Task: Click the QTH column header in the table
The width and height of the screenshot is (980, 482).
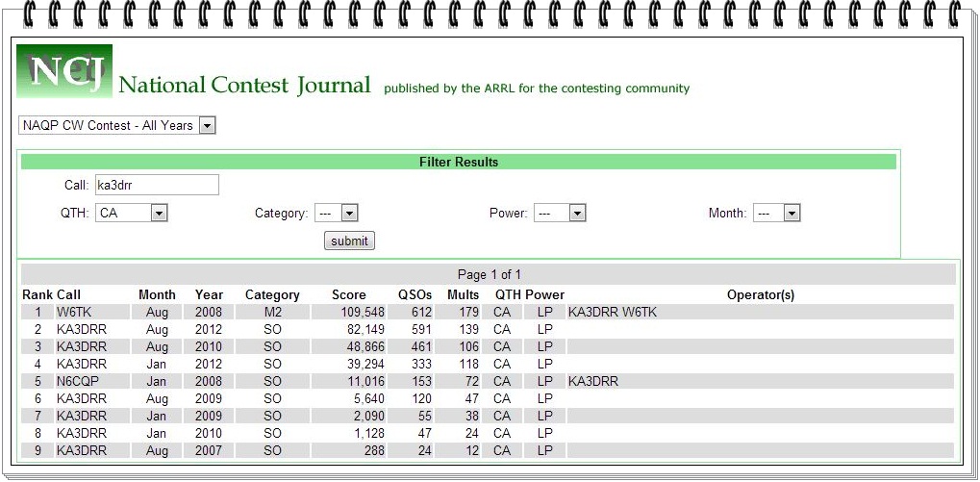Action: tap(508, 294)
